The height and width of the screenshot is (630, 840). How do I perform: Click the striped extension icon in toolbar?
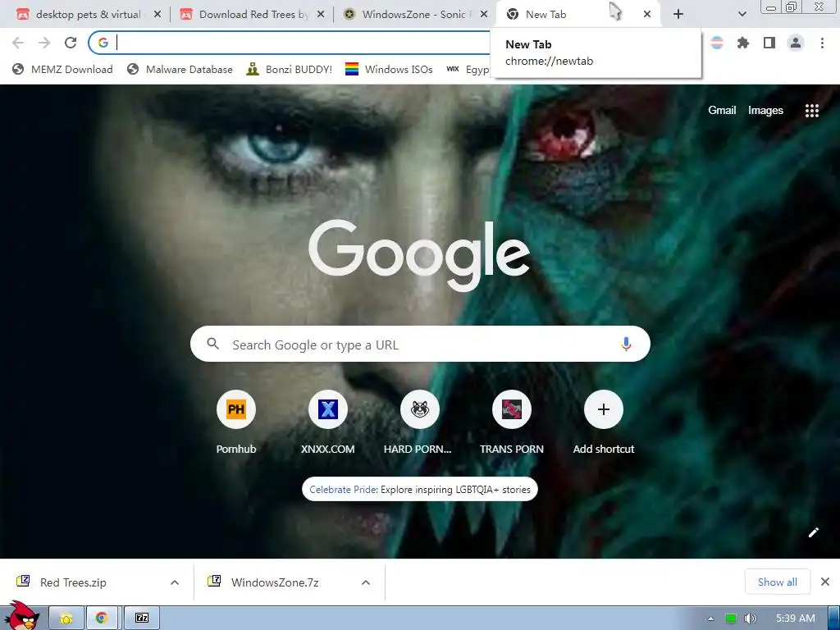tap(717, 43)
